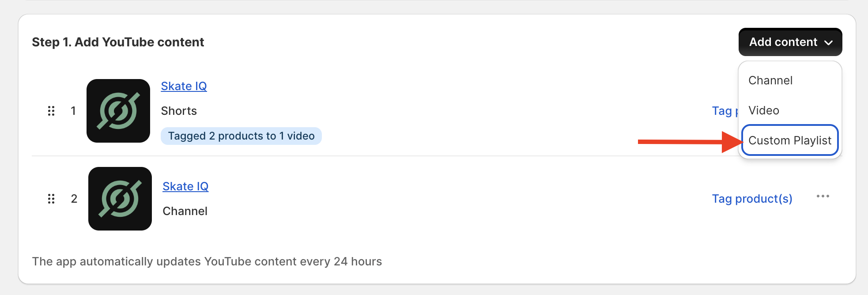This screenshot has height=295, width=868.
Task: Click the Step 1. Add YouTube content heading
Action: click(118, 42)
